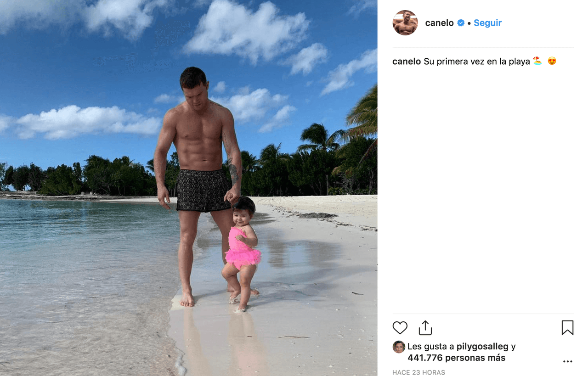Click the blue verified badge next to canelo
This screenshot has width=588, height=376.
coord(461,23)
